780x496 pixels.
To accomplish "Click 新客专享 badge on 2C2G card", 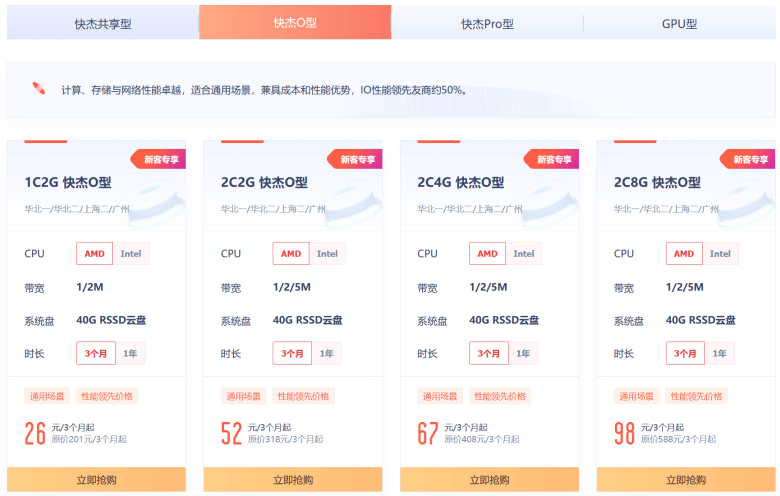I will click(355, 159).
